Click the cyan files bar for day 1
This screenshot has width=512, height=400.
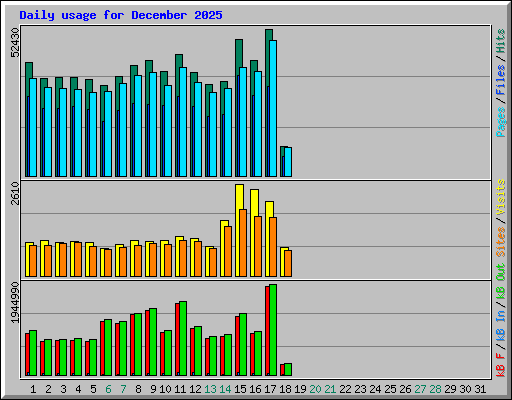(33, 127)
